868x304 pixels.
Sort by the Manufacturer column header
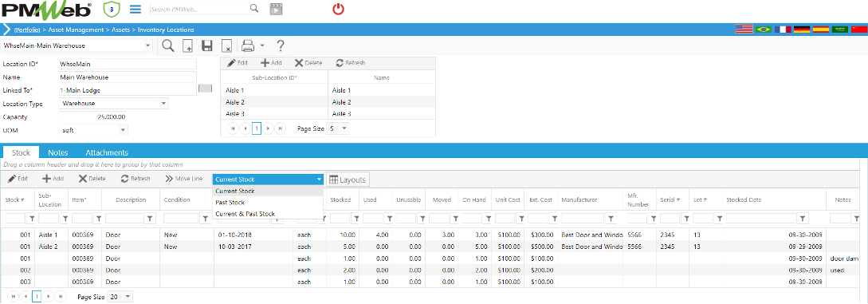click(x=578, y=199)
